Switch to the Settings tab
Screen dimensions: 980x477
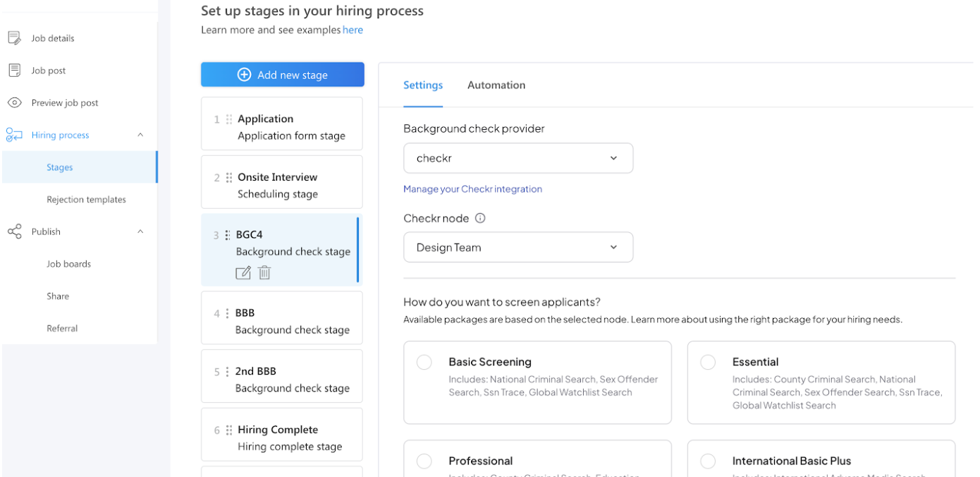[423, 85]
